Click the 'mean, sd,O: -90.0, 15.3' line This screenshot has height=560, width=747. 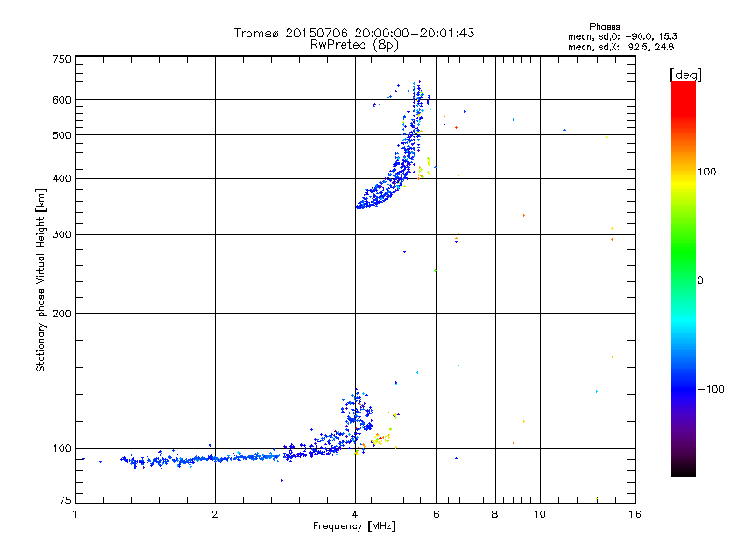pyautogui.click(x=623, y=37)
